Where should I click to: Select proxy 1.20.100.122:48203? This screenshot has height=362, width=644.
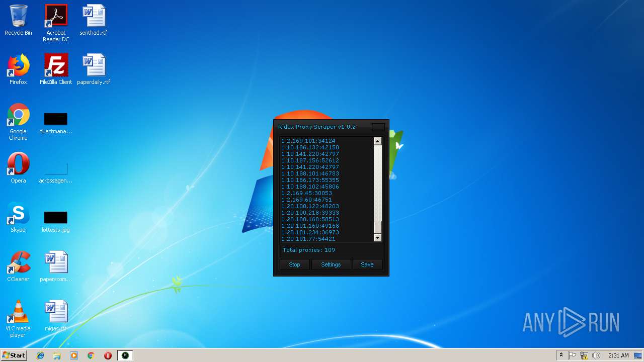pos(310,206)
